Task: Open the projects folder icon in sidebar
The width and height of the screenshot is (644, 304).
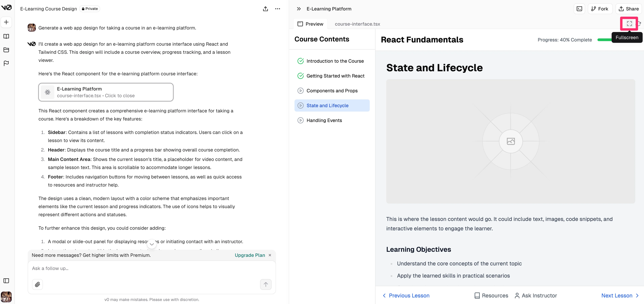Action: pos(6,50)
